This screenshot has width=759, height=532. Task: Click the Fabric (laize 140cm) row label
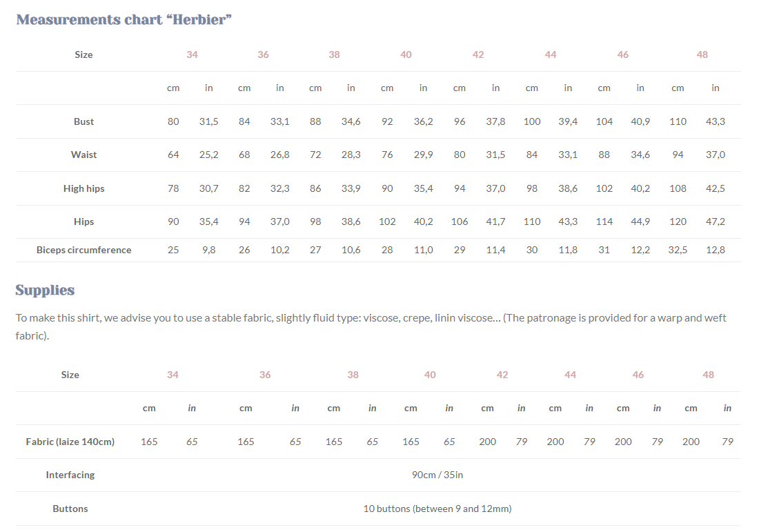[x=70, y=442]
